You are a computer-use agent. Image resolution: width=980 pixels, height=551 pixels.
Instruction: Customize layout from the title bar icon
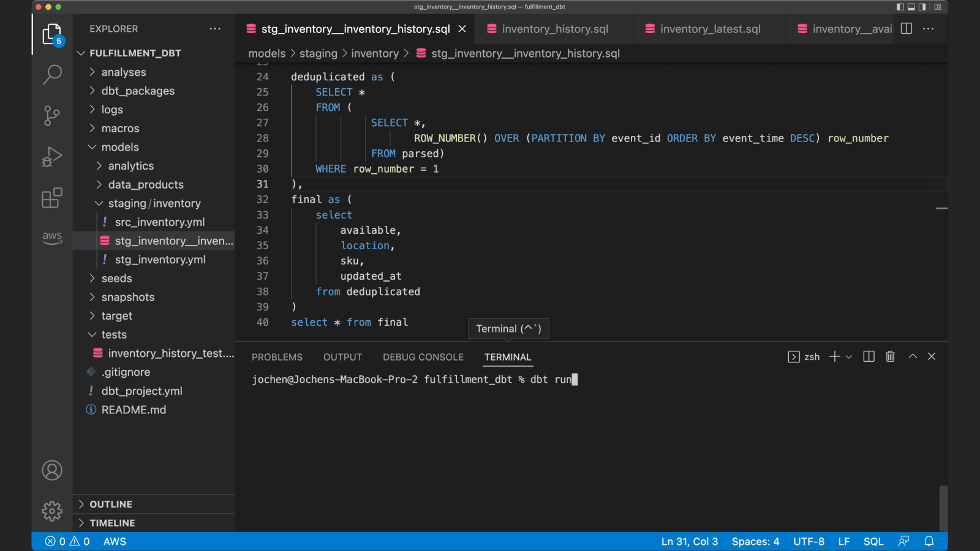coord(938,7)
